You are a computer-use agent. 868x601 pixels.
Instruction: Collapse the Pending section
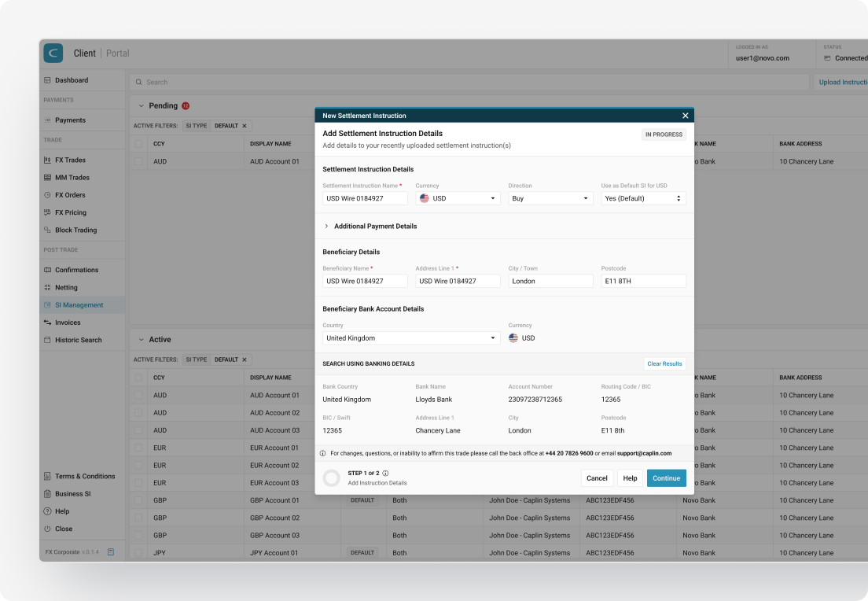[x=142, y=105]
